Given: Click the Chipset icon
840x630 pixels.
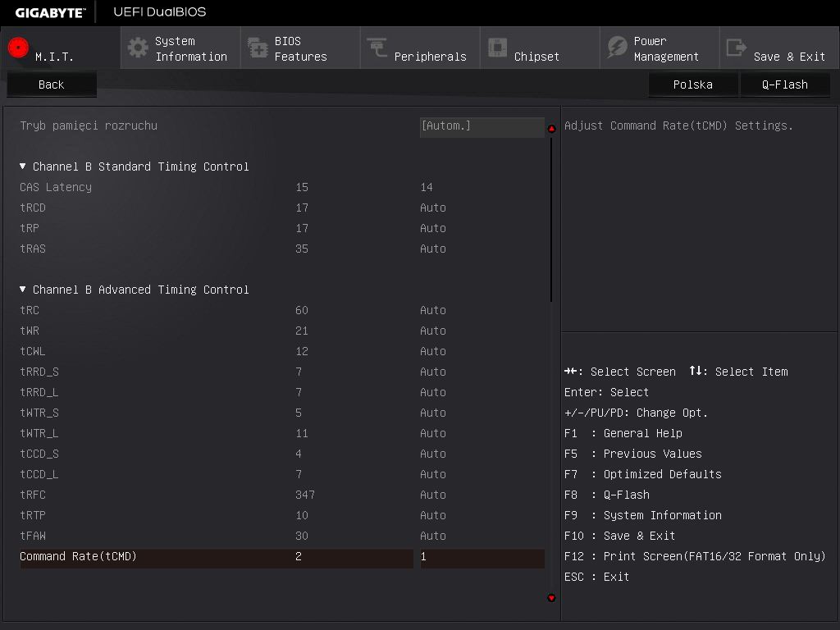Looking at the screenshot, I should (497, 48).
